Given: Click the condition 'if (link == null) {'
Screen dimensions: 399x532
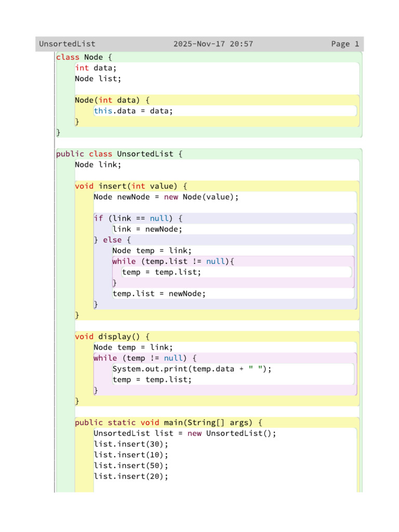Looking at the screenshot, I should pos(138,219).
